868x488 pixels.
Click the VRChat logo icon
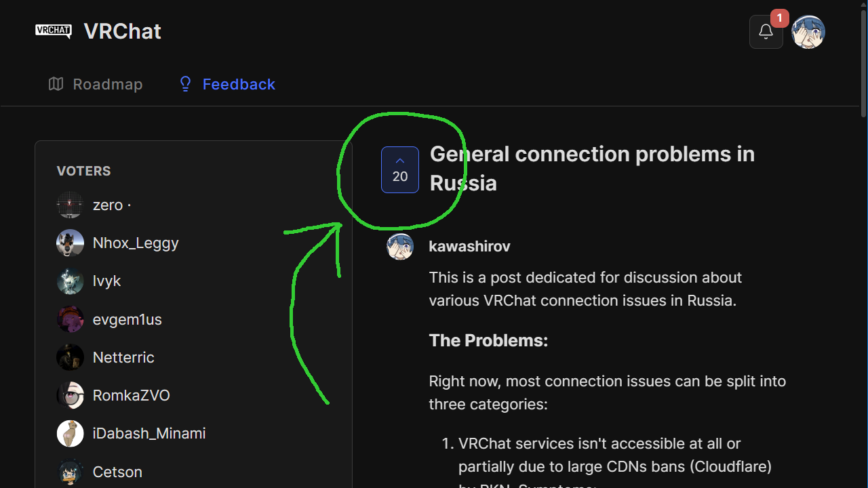pyautogui.click(x=54, y=30)
